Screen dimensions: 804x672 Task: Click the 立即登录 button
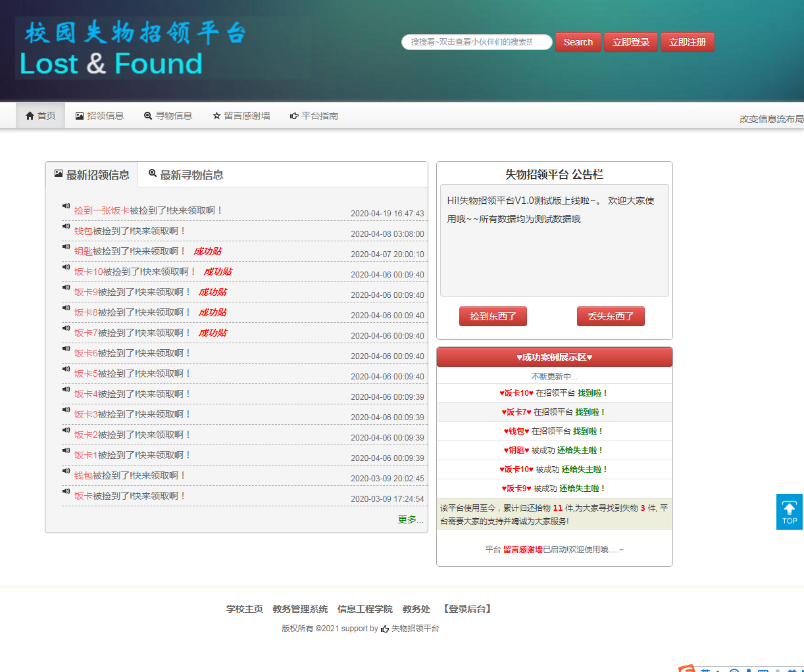click(630, 42)
